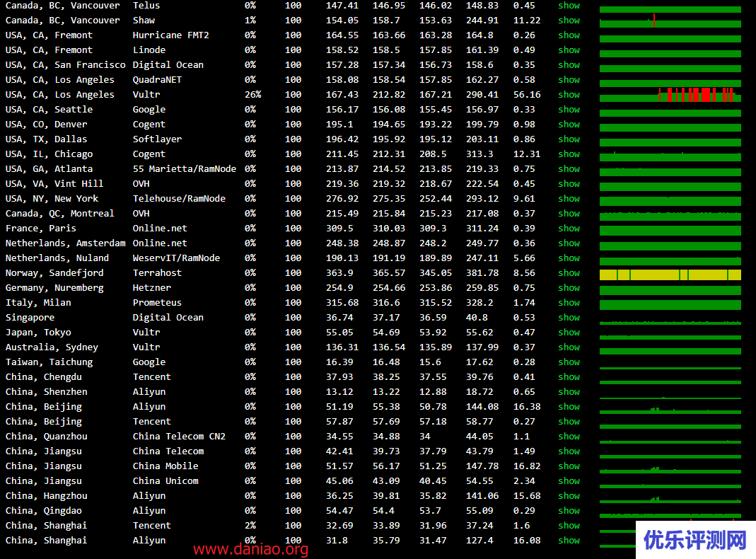This screenshot has width=756, height=559.
Task: Select 'Taiwan, Taichung' location text
Action: click(50, 362)
